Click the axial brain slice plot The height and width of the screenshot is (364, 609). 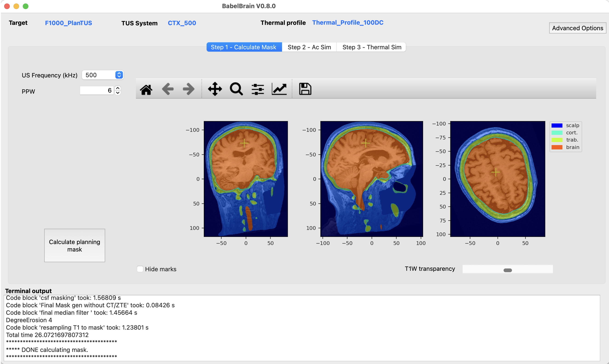tap(498, 179)
